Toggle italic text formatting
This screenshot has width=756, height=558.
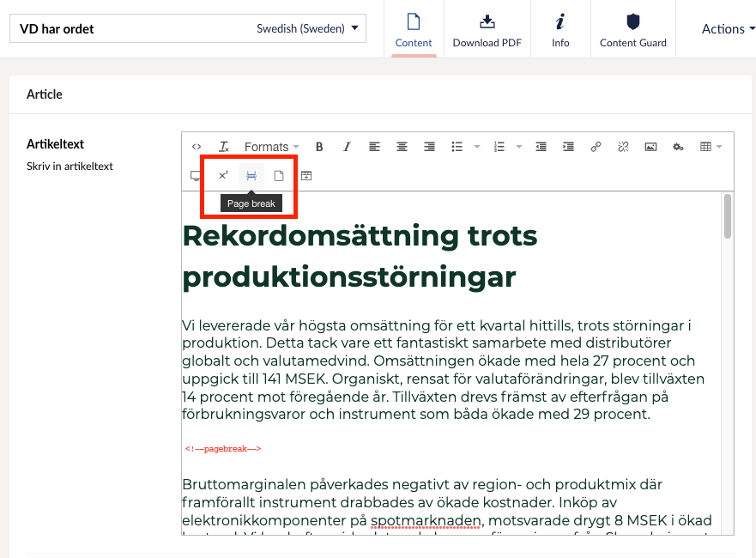tap(347, 147)
